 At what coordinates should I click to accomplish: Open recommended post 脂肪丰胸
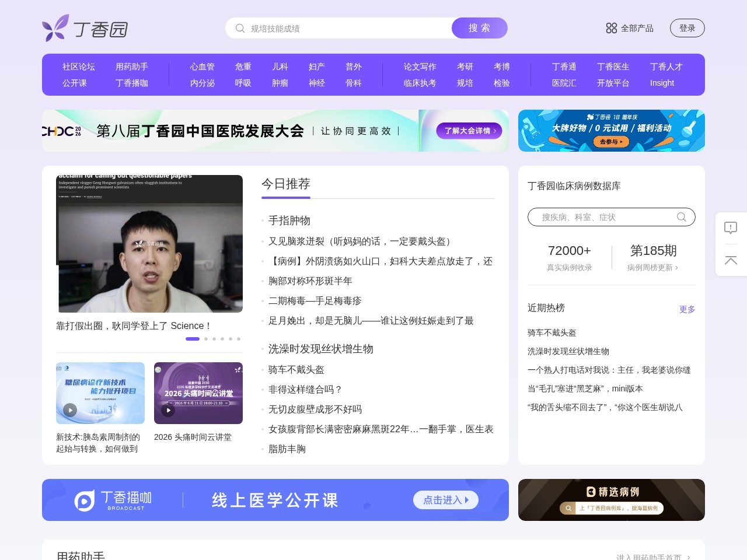[287, 449]
